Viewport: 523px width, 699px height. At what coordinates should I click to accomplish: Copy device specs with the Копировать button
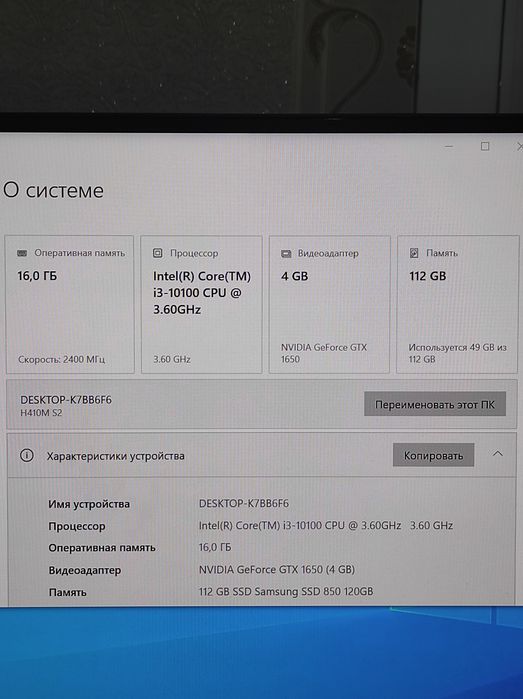[433, 455]
